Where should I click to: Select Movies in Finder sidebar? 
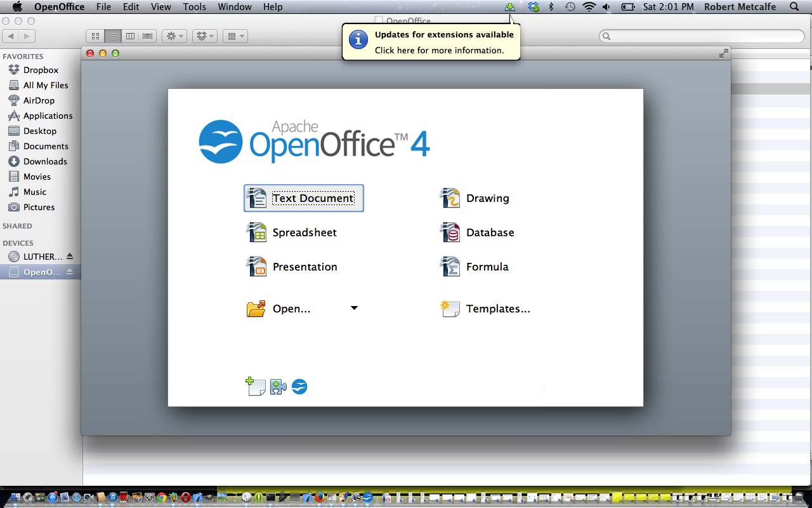click(x=41, y=177)
